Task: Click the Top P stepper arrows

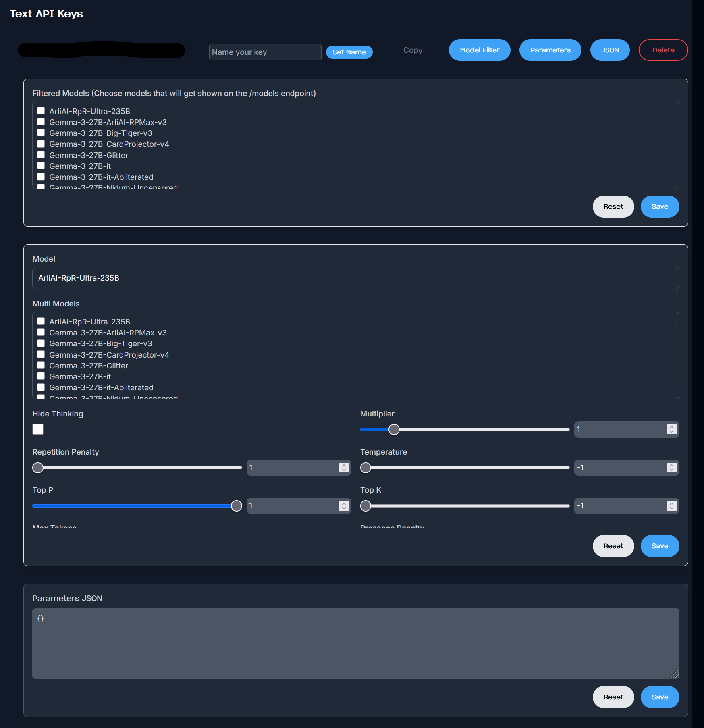Action: [x=344, y=506]
